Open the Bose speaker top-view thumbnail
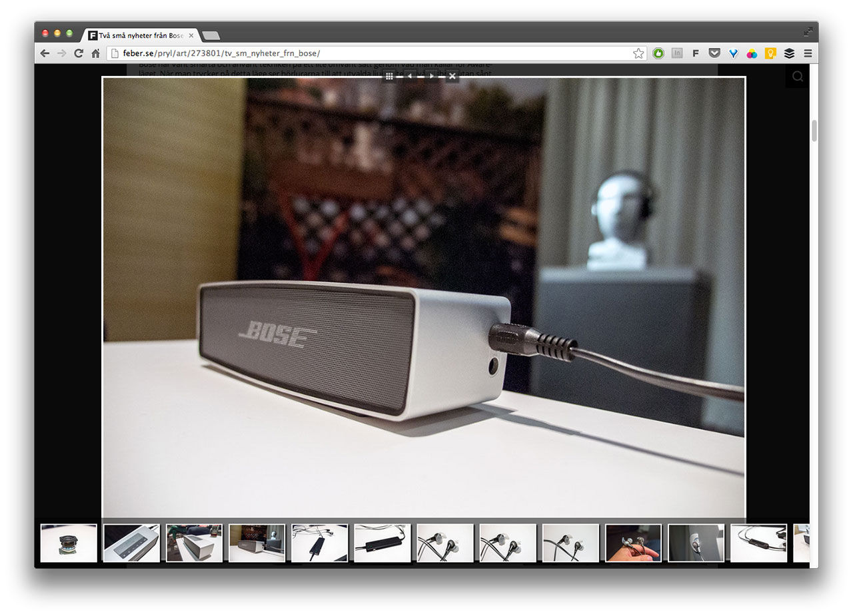 (x=131, y=543)
